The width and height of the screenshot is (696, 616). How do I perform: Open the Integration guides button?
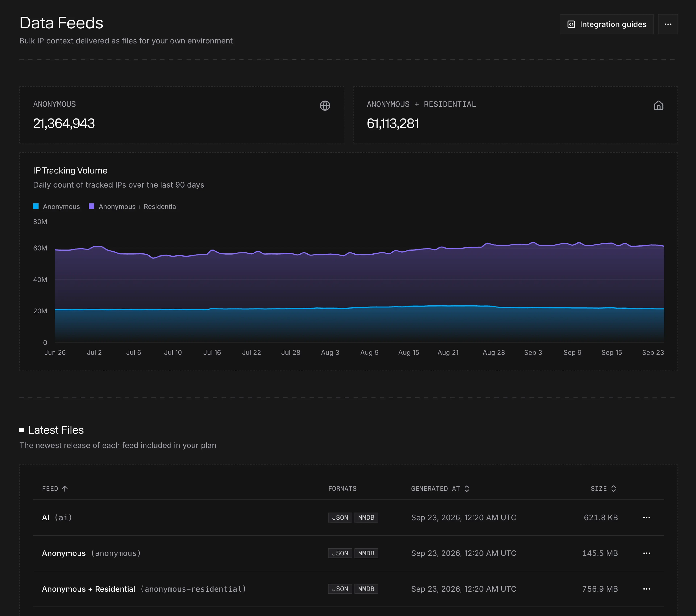[606, 24]
